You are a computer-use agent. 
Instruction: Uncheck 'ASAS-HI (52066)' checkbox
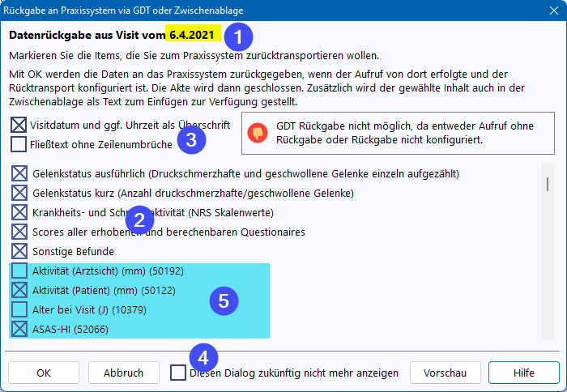pos(19,329)
